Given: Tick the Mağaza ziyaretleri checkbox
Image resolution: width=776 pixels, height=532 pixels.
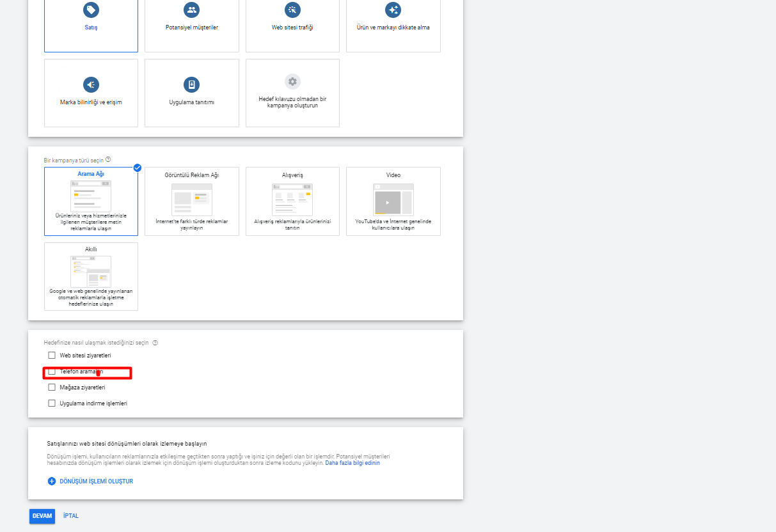Looking at the screenshot, I should click(52, 387).
